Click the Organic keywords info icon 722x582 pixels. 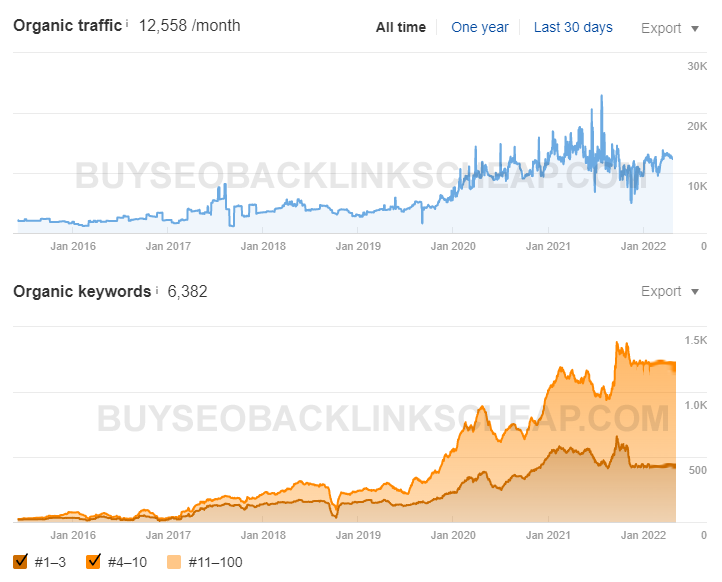pos(157,290)
